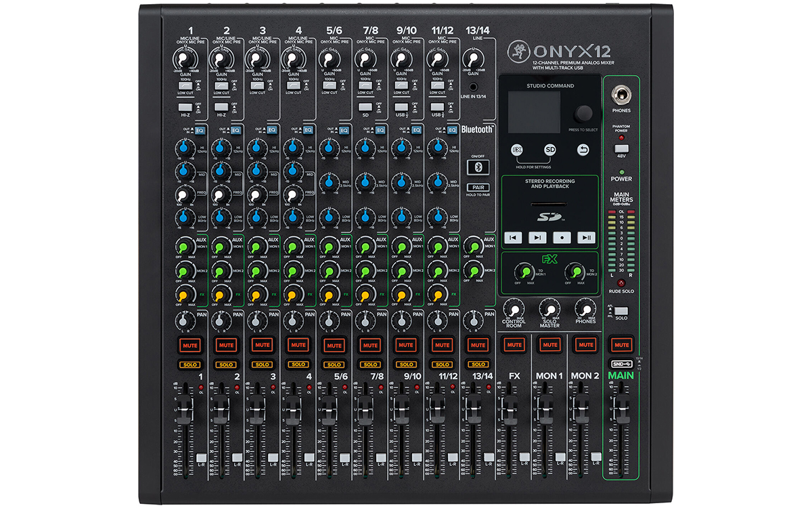
Task: Hit the back arrow button in Studio Command
Action: 583,150
